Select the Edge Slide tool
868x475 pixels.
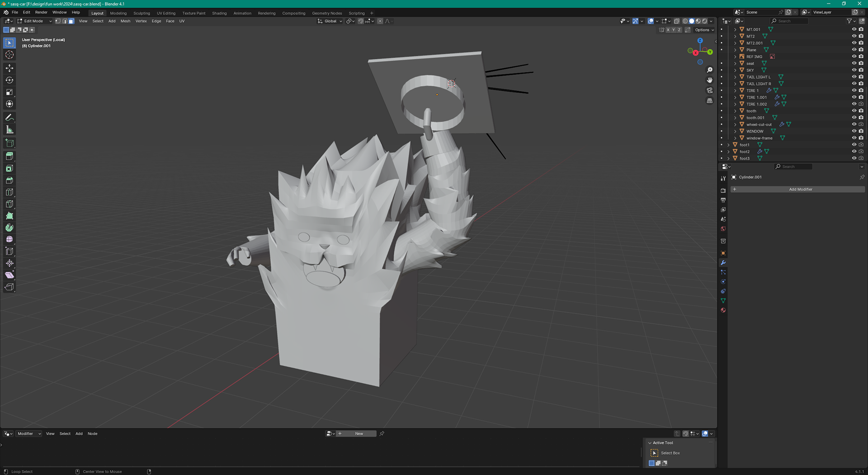pos(9,251)
